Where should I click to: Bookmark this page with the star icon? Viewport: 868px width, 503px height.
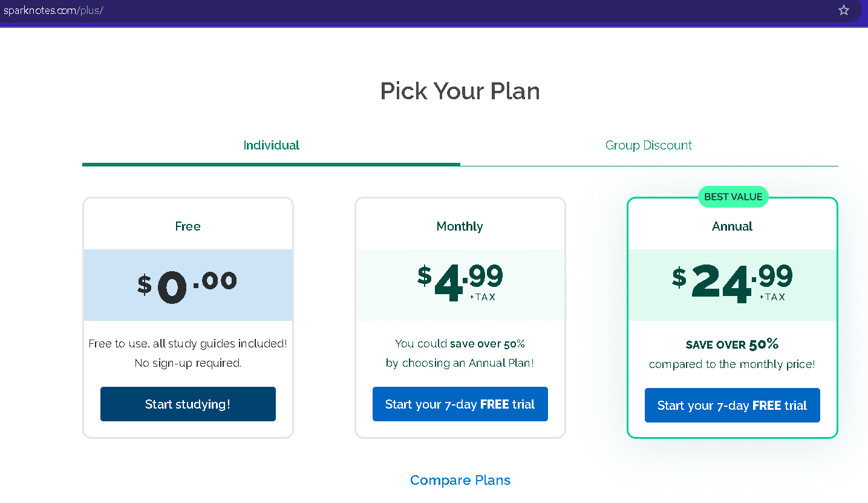[844, 10]
